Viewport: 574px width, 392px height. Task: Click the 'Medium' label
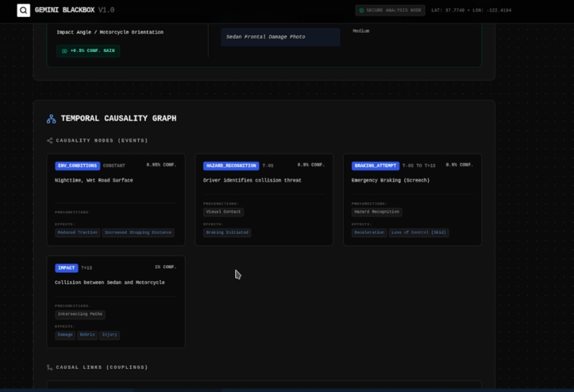361,31
